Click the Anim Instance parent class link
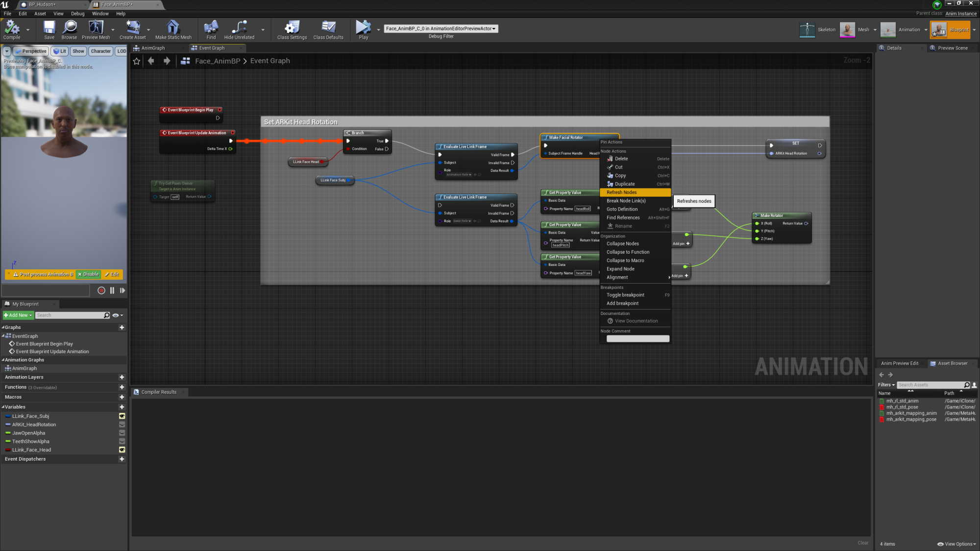The image size is (980, 551). [961, 14]
